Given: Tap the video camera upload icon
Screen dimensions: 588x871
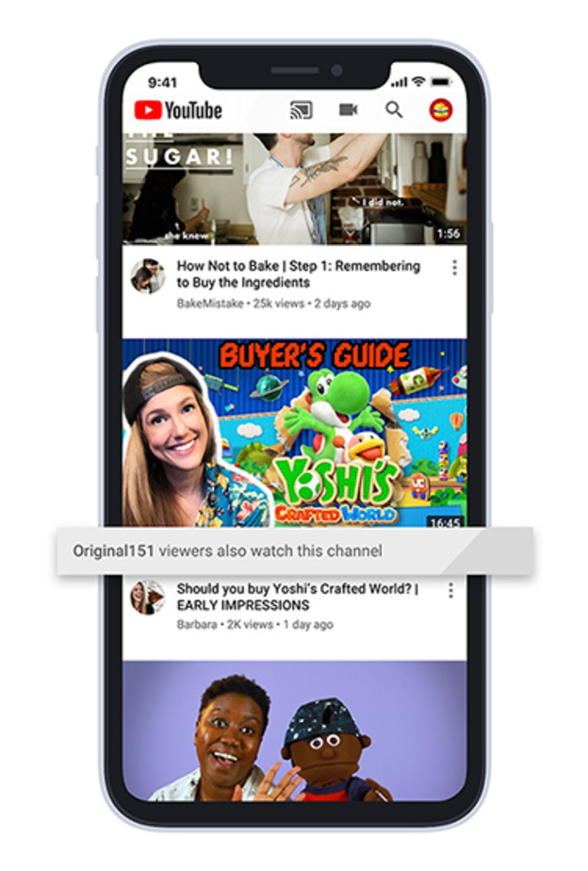Looking at the screenshot, I should [x=349, y=110].
